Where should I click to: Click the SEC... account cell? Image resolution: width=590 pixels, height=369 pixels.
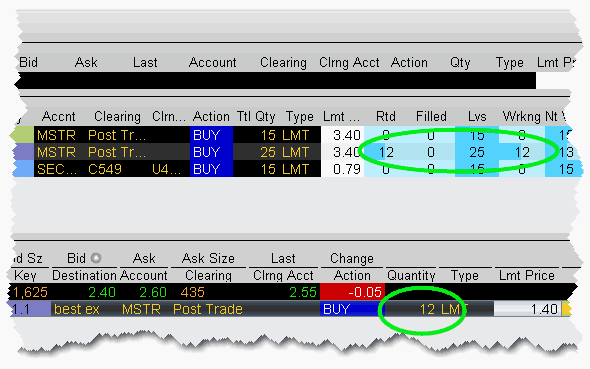tap(57, 169)
